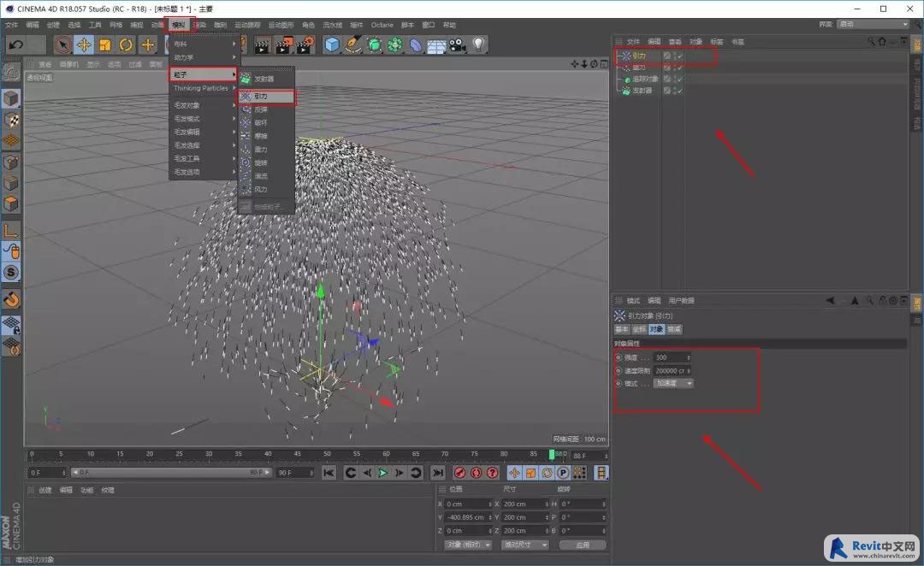Choose 引力 from the particle submenu
This screenshot has height=566, width=924.
pyautogui.click(x=266, y=96)
